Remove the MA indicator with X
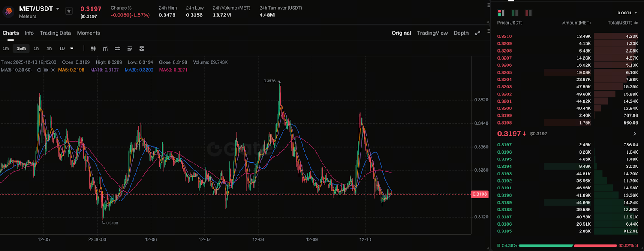This screenshot has width=644, height=251. click(x=53, y=70)
